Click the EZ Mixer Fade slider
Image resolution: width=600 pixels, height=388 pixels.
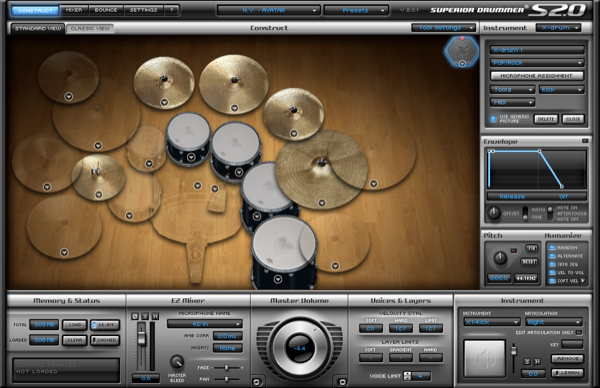[227, 367]
